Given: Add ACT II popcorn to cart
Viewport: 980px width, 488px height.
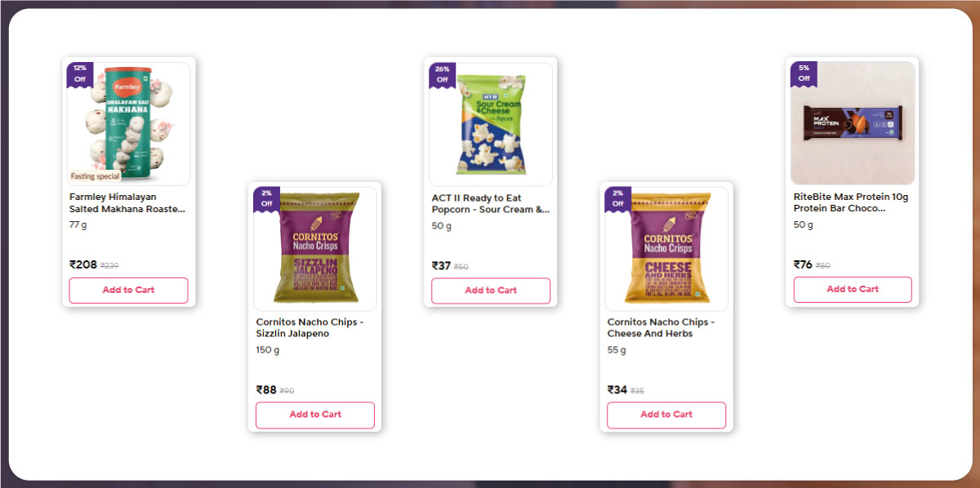Looking at the screenshot, I should [x=491, y=291].
